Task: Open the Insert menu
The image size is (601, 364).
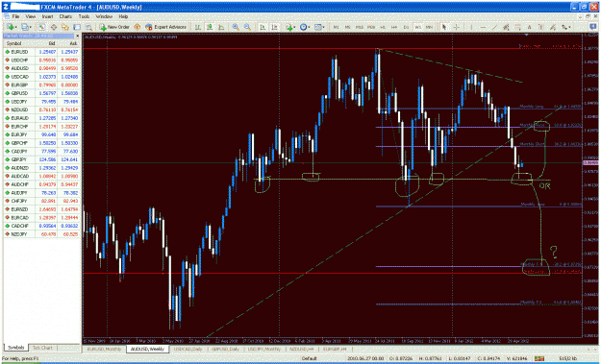Action: pos(47,17)
